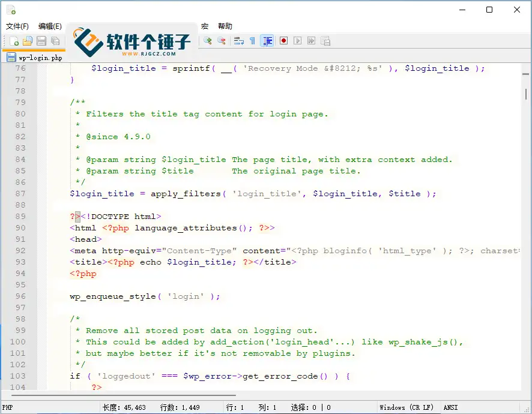532x414 pixels.
Task: Click the Zoom Out magnifier icon
Action: [222, 41]
